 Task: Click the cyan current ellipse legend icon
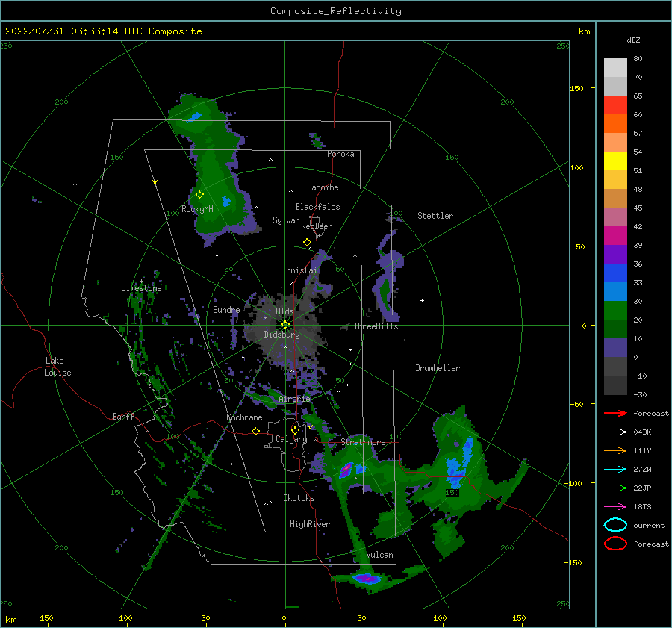[x=615, y=525]
